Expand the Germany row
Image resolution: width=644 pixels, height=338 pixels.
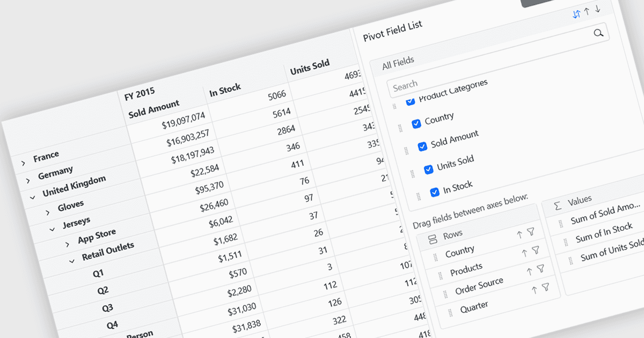point(28,180)
